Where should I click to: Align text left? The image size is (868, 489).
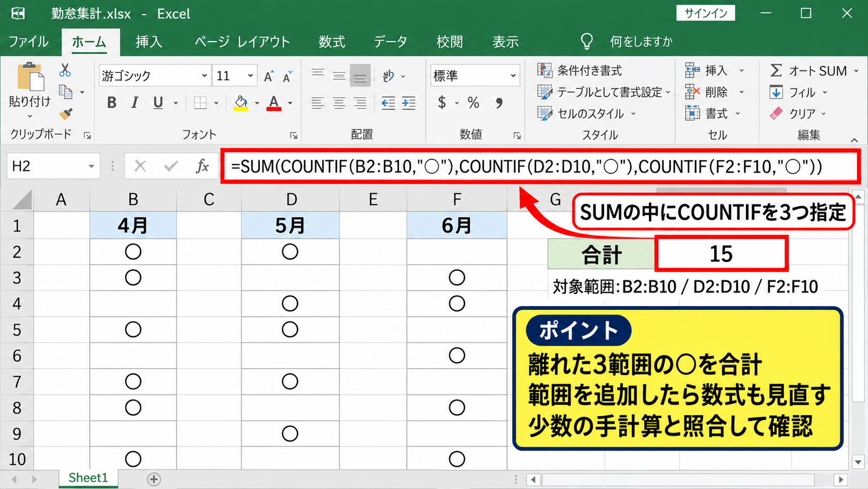coord(318,103)
